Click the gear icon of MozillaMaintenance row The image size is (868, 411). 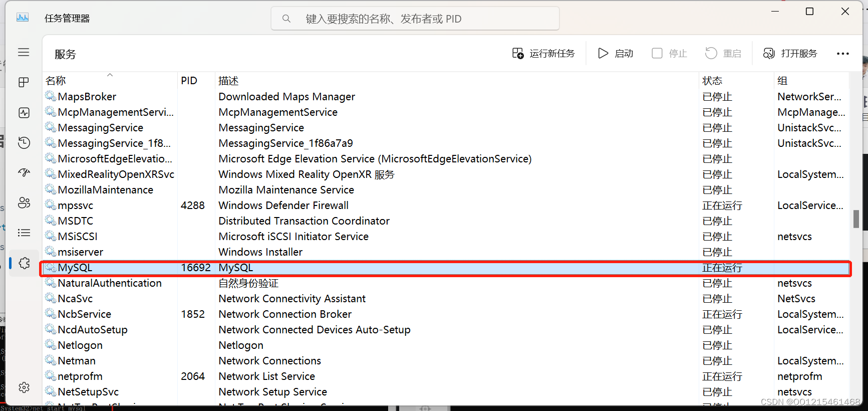50,189
